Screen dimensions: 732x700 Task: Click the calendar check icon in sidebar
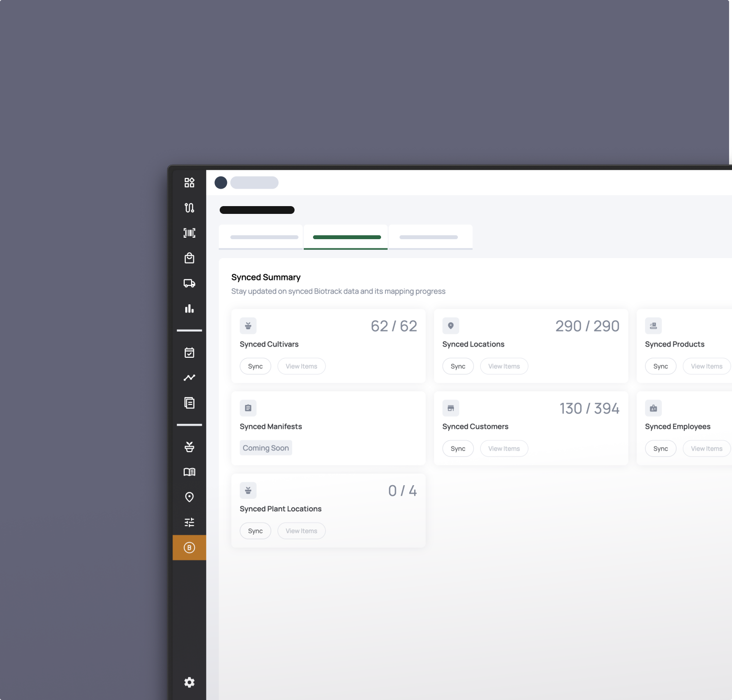(x=189, y=352)
